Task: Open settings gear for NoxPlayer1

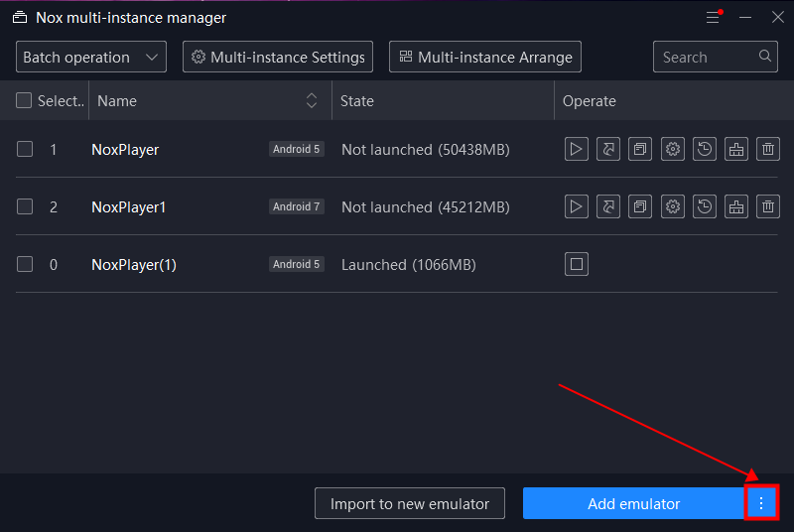Action: tap(673, 207)
